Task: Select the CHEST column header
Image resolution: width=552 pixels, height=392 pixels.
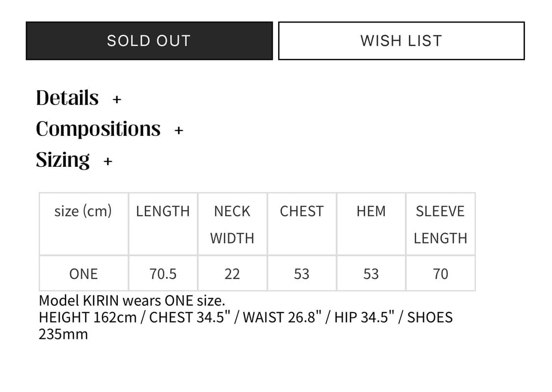Action: (x=302, y=211)
